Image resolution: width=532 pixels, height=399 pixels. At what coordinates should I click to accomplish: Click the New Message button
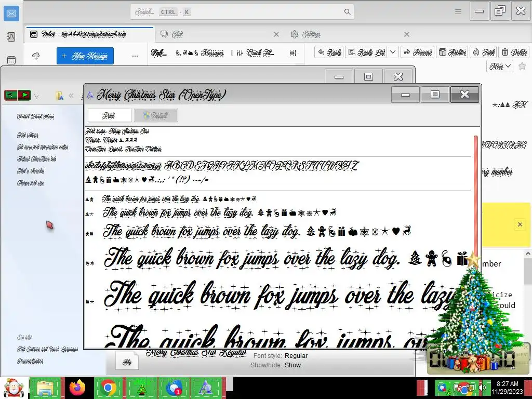85,56
